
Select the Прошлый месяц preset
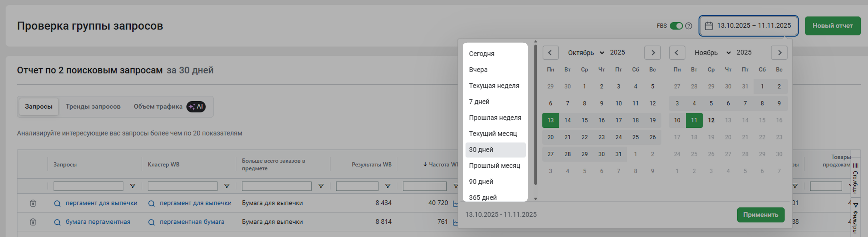(x=494, y=166)
